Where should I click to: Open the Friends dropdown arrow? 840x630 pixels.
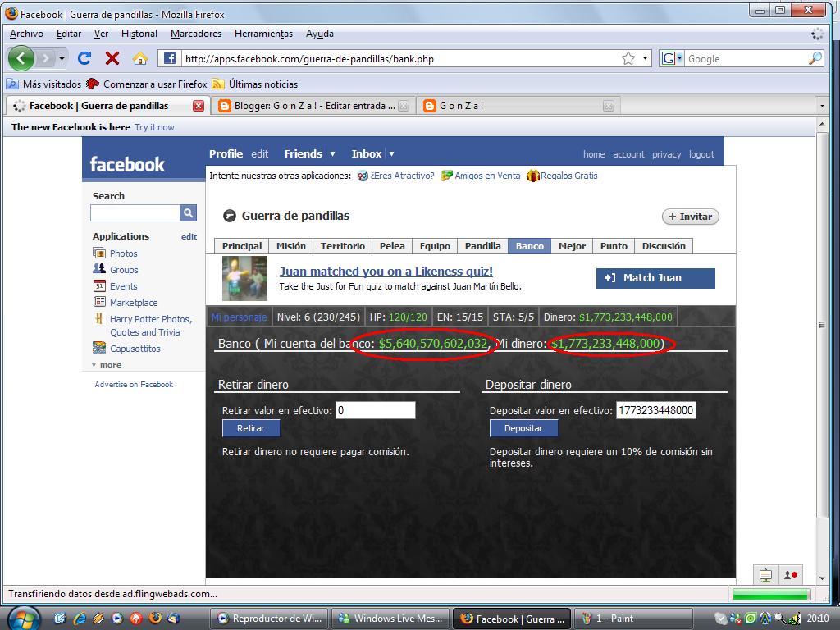pyautogui.click(x=332, y=153)
